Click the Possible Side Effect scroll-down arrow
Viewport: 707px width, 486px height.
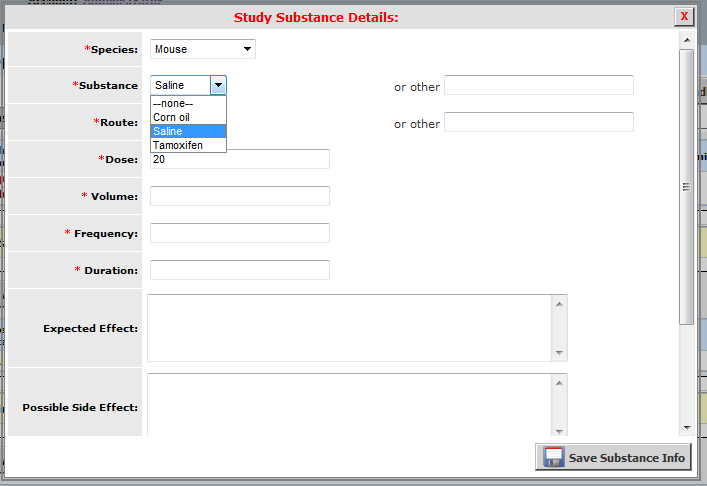(x=559, y=431)
